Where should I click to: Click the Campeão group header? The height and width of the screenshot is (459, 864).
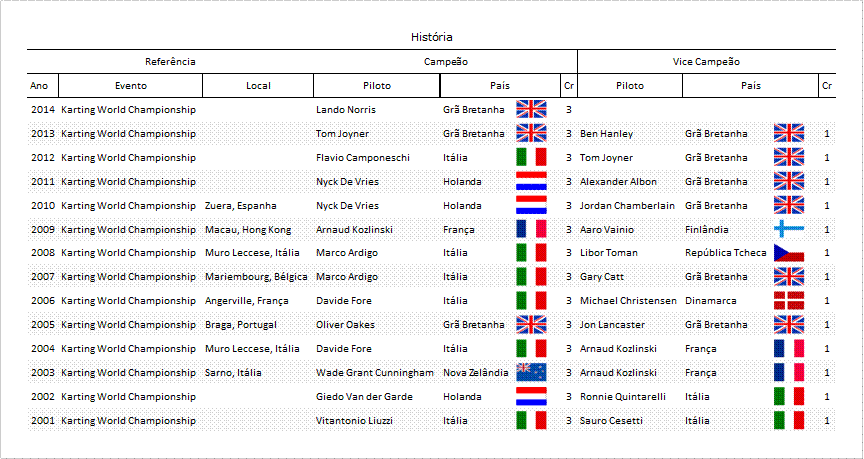tap(445, 61)
